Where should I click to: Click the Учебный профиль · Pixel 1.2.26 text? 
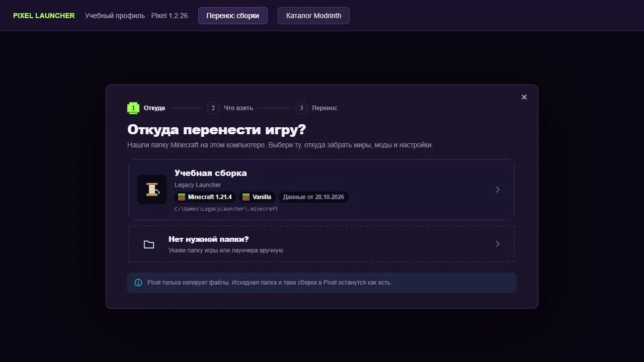click(136, 16)
